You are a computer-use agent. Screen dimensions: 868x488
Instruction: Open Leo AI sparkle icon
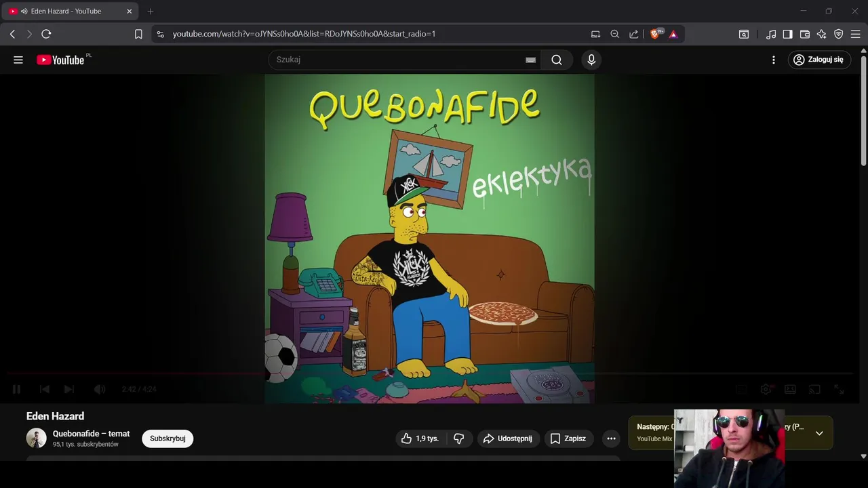click(821, 34)
